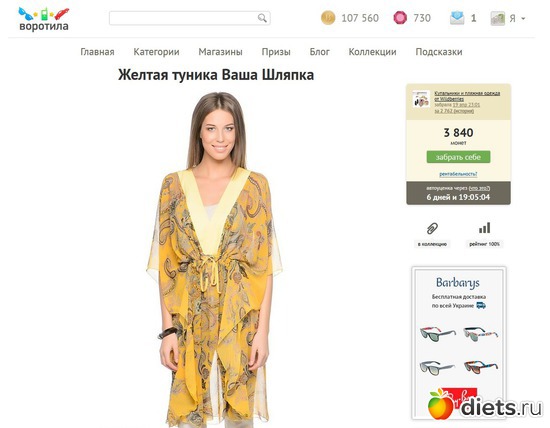Open the Главная menu item
The image size is (550, 428).
pos(97,52)
